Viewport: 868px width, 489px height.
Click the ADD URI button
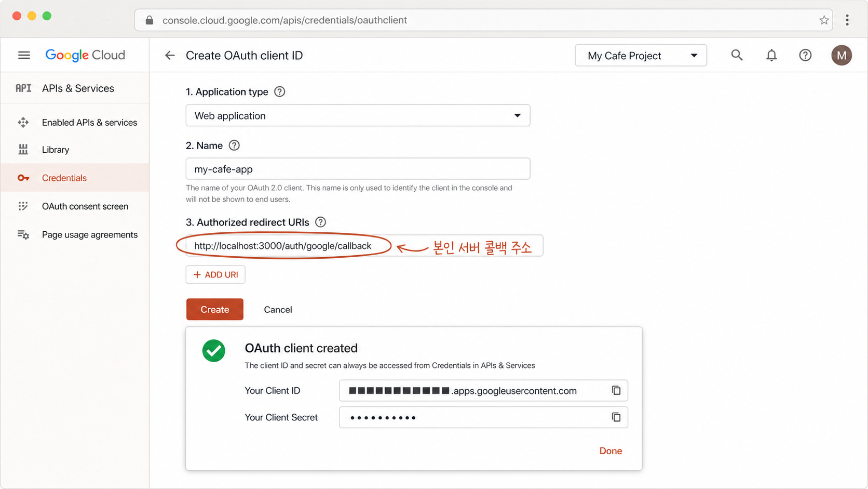215,274
